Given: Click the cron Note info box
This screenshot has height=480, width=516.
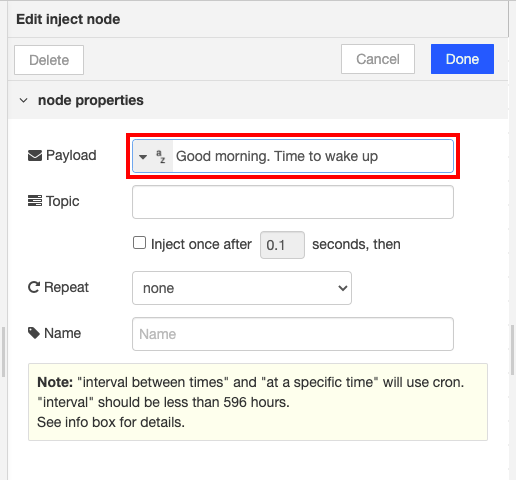Looking at the screenshot, I should pos(258,402).
